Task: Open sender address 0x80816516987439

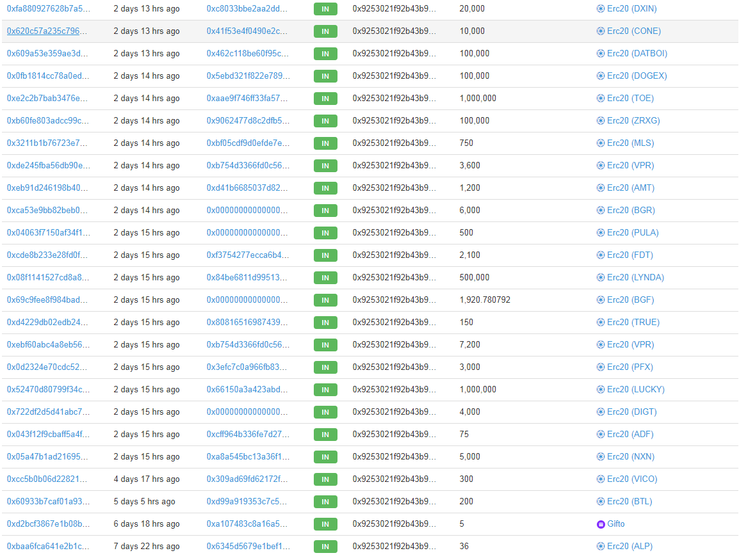Action: (247, 322)
